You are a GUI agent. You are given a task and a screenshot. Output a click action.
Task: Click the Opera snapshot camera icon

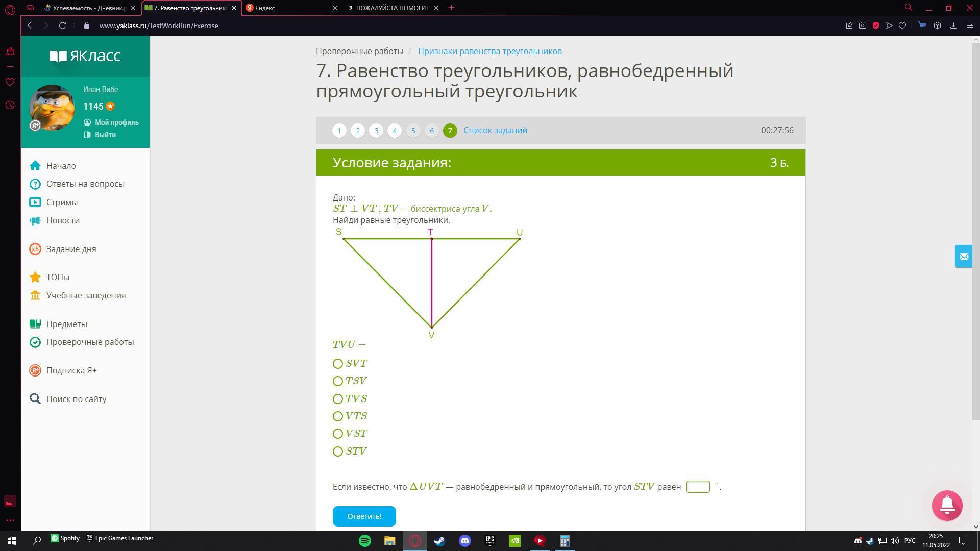pyautogui.click(x=863, y=26)
